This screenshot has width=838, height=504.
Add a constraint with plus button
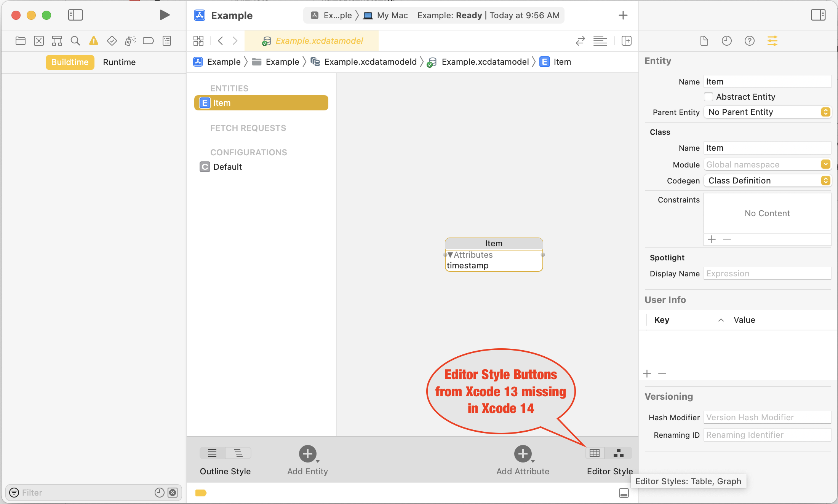(x=712, y=239)
